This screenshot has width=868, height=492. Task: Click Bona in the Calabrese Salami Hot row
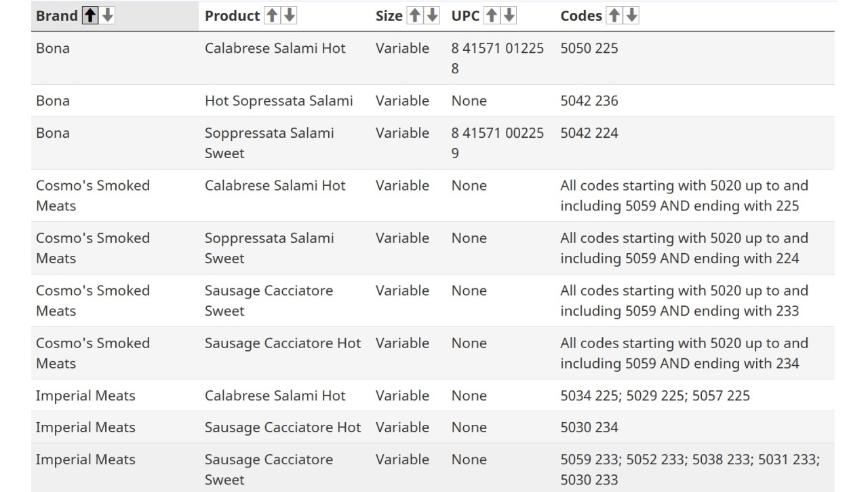(53, 48)
